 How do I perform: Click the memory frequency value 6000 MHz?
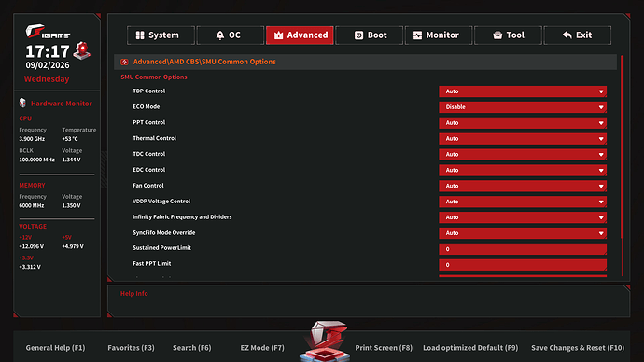click(x=31, y=205)
